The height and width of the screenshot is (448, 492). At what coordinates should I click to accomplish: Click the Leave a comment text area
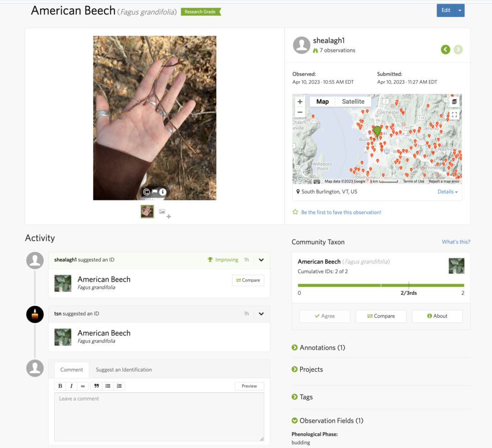tap(159, 416)
